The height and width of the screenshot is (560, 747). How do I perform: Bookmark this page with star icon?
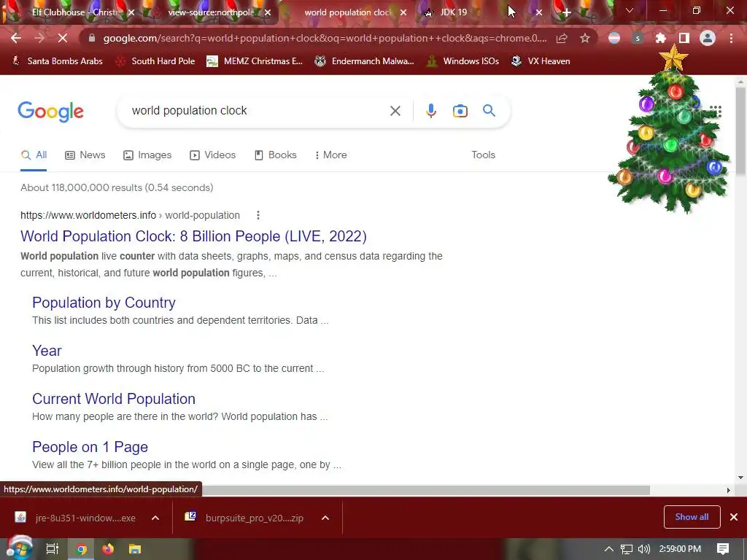point(585,39)
